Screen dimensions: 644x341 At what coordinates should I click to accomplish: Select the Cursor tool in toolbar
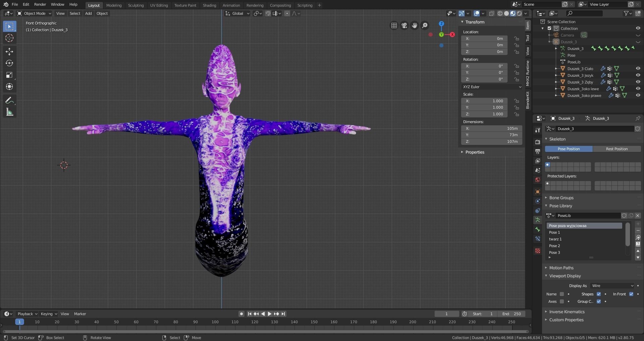tap(9, 38)
